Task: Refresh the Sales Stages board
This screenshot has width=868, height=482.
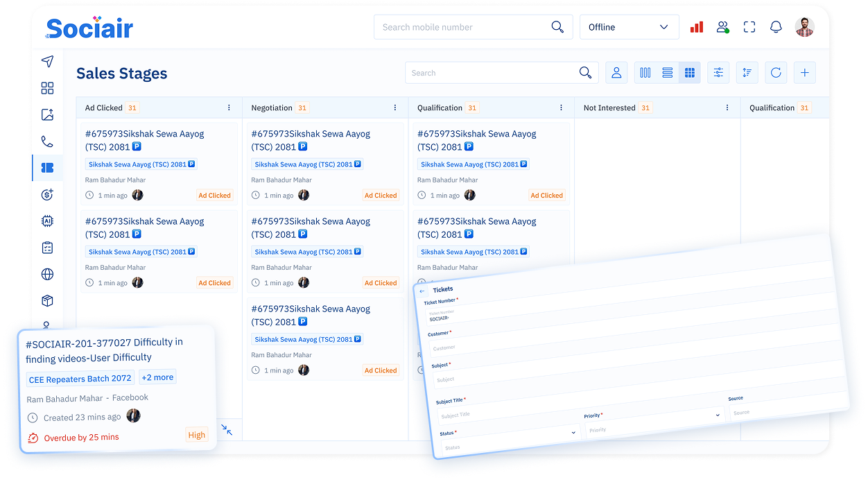Action: point(776,73)
